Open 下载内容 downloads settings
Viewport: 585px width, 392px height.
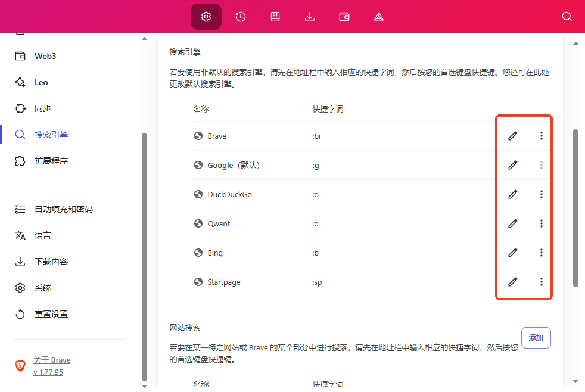[x=51, y=262]
